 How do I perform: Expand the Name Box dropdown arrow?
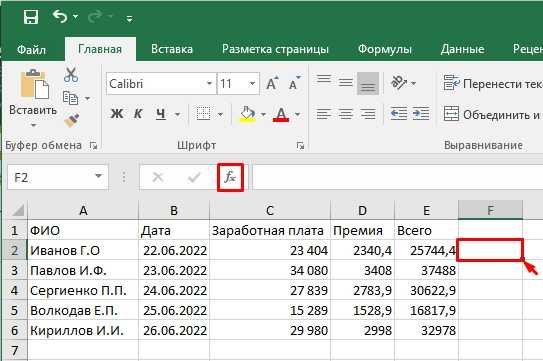pyautogui.click(x=99, y=176)
